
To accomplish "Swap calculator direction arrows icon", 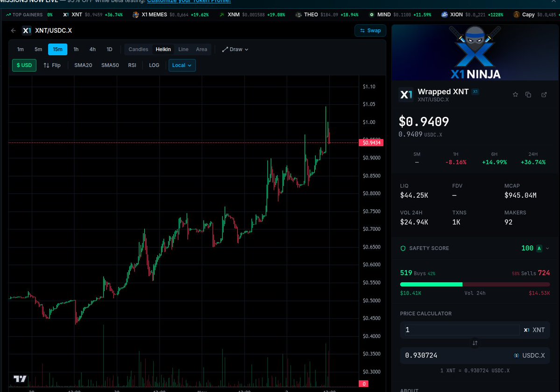I will (x=475, y=343).
